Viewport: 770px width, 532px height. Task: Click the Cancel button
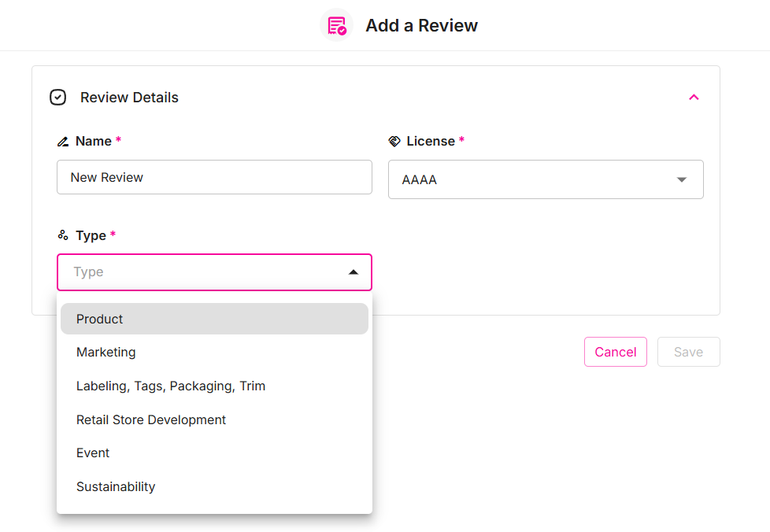(x=616, y=352)
